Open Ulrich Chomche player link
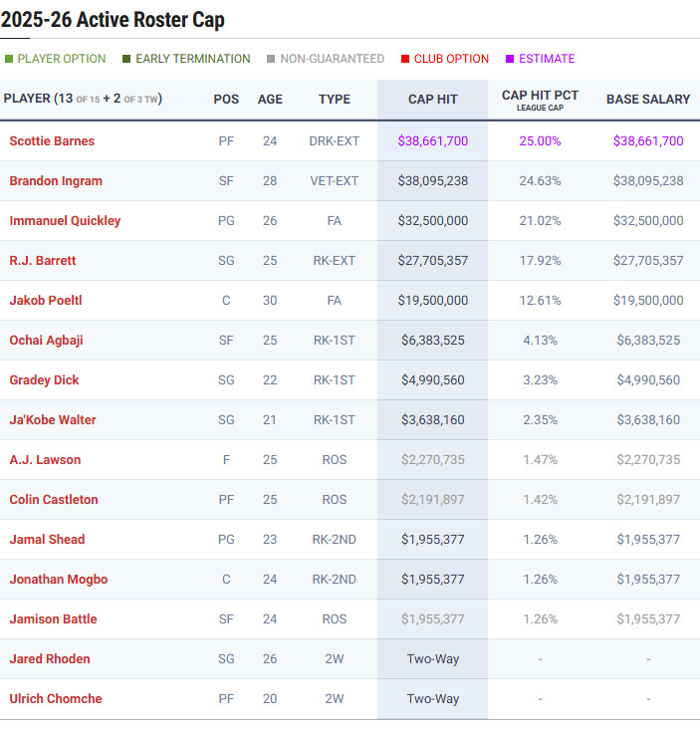The width and height of the screenshot is (700, 732). coord(56,699)
